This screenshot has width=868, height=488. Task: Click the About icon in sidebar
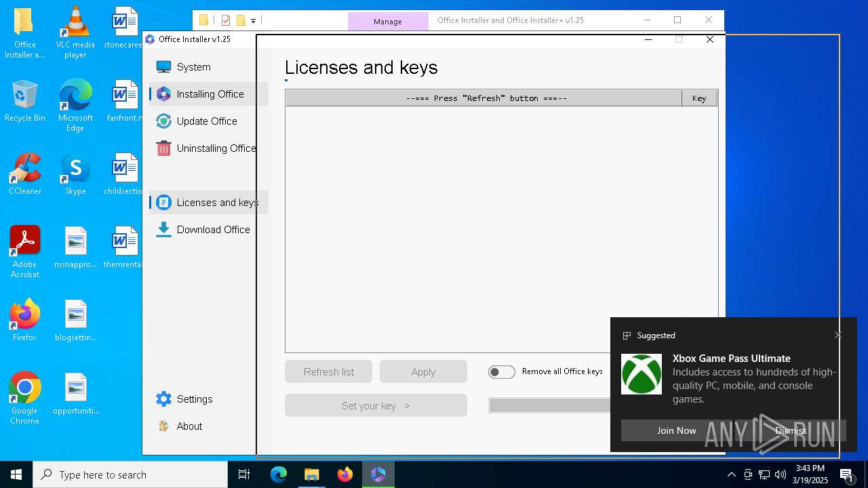click(163, 426)
